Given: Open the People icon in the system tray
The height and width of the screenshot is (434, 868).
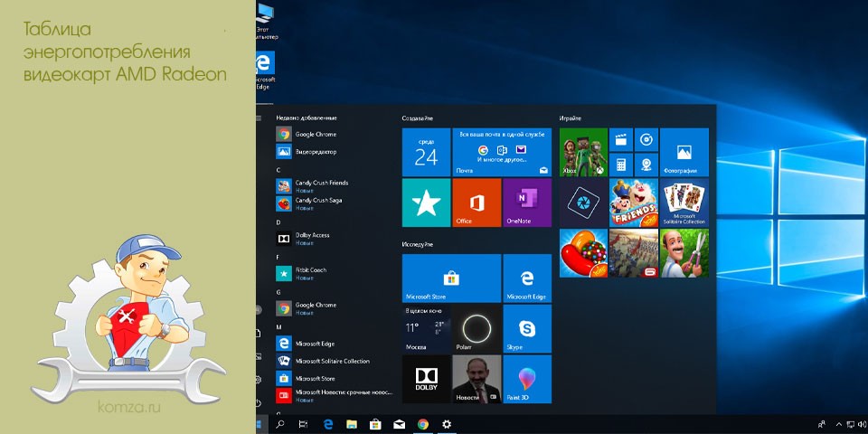Looking at the screenshot, I should pos(822,425).
